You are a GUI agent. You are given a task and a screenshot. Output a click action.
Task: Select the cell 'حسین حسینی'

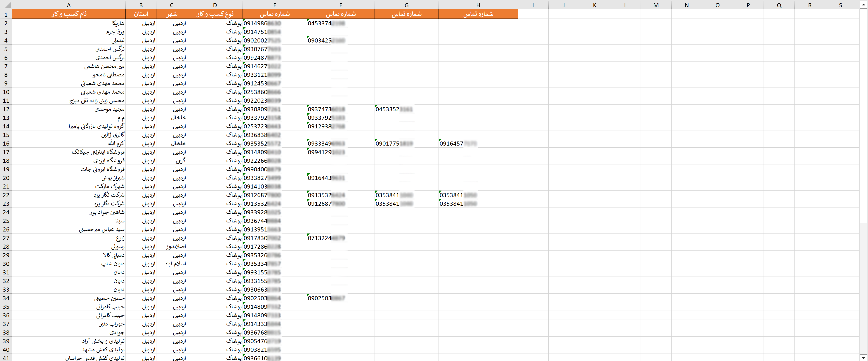click(x=69, y=298)
